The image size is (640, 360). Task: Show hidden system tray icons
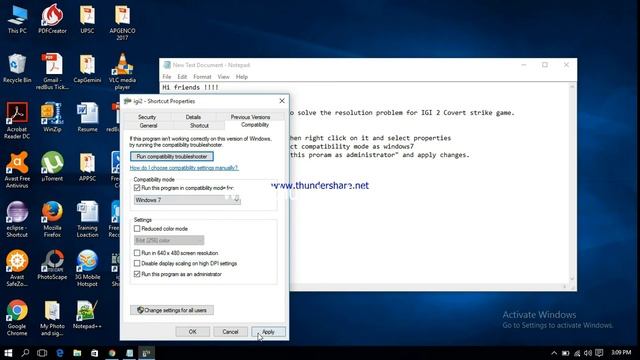(x=554, y=353)
